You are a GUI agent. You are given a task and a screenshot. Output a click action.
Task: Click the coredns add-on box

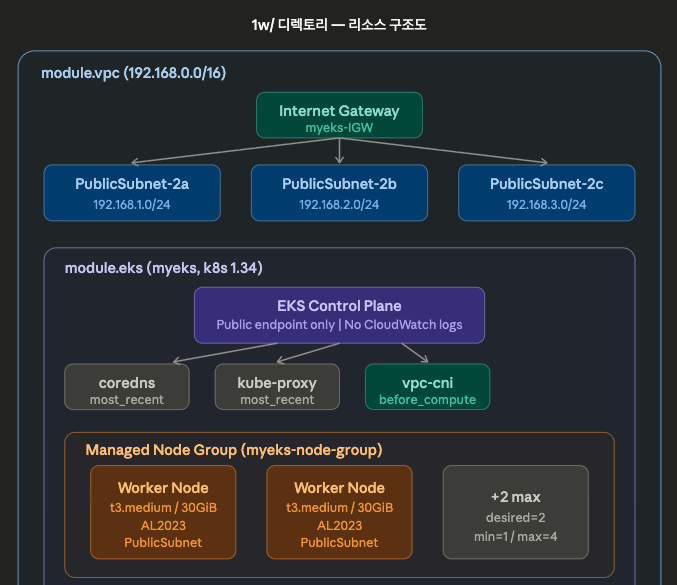coord(127,386)
